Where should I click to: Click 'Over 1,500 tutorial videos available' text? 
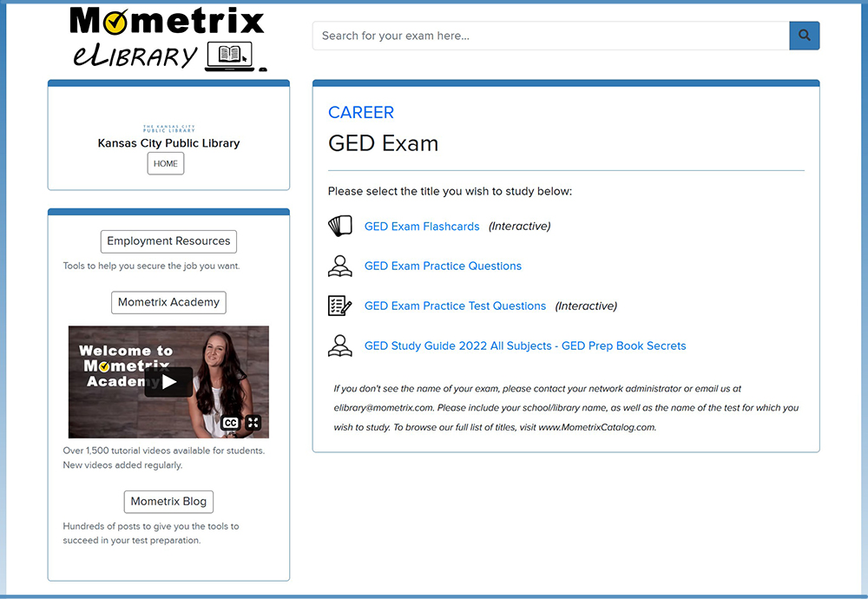[x=164, y=457]
